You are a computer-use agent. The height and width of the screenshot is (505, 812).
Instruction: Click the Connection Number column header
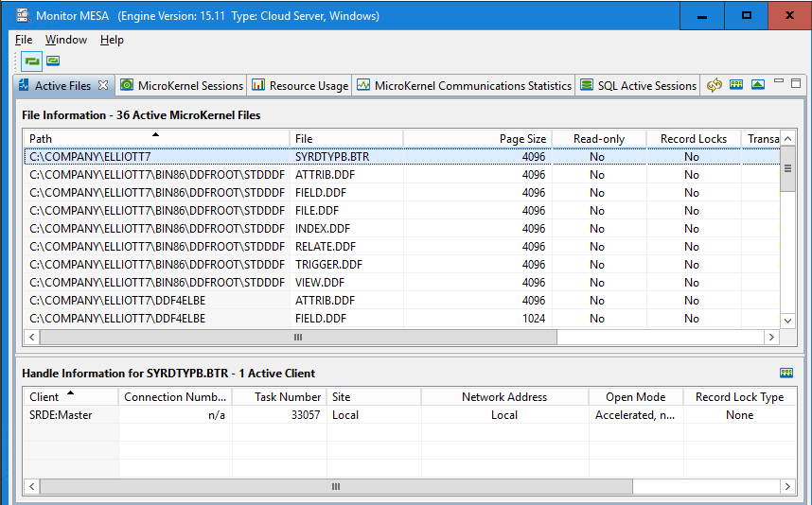[175, 397]
